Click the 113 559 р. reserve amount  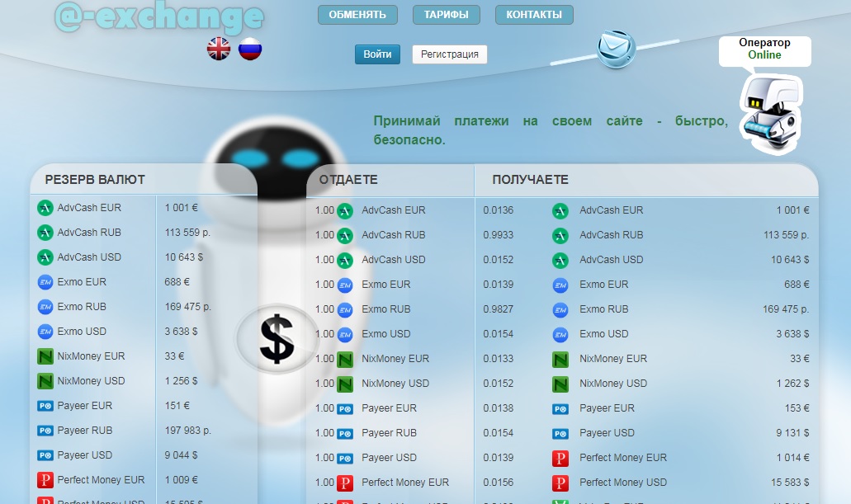coord(187,233)
